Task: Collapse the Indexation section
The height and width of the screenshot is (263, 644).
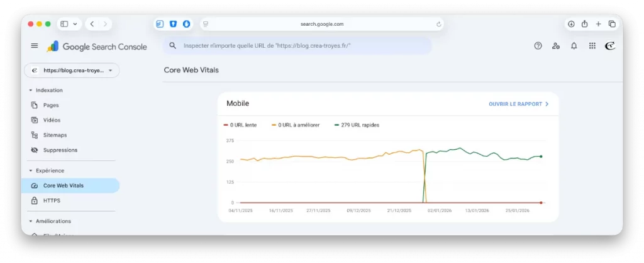Action: pos(31,90)
